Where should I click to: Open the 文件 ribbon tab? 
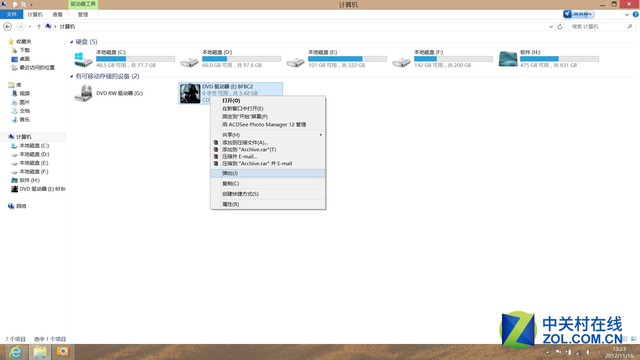[11, 14]
